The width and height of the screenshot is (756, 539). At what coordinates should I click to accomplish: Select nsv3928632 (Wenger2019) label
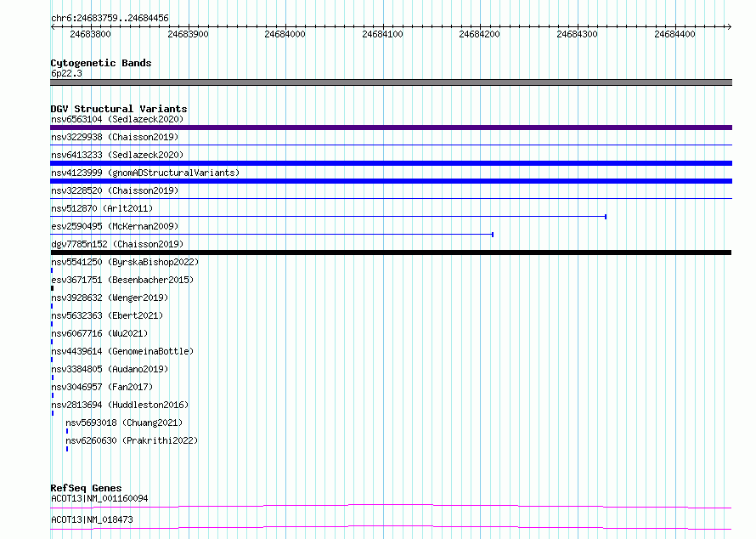(110, 298)
